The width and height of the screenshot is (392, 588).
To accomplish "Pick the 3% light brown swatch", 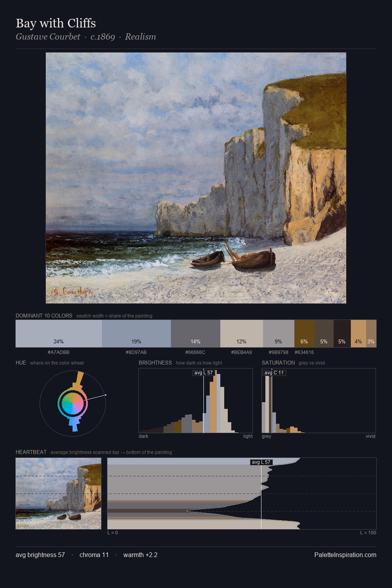I will [x=371, y=334].
